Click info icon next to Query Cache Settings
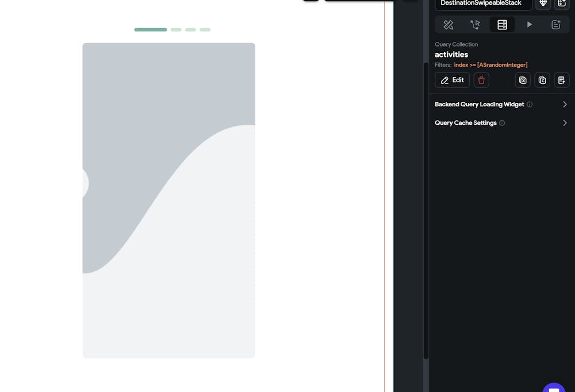 point(502,123)
